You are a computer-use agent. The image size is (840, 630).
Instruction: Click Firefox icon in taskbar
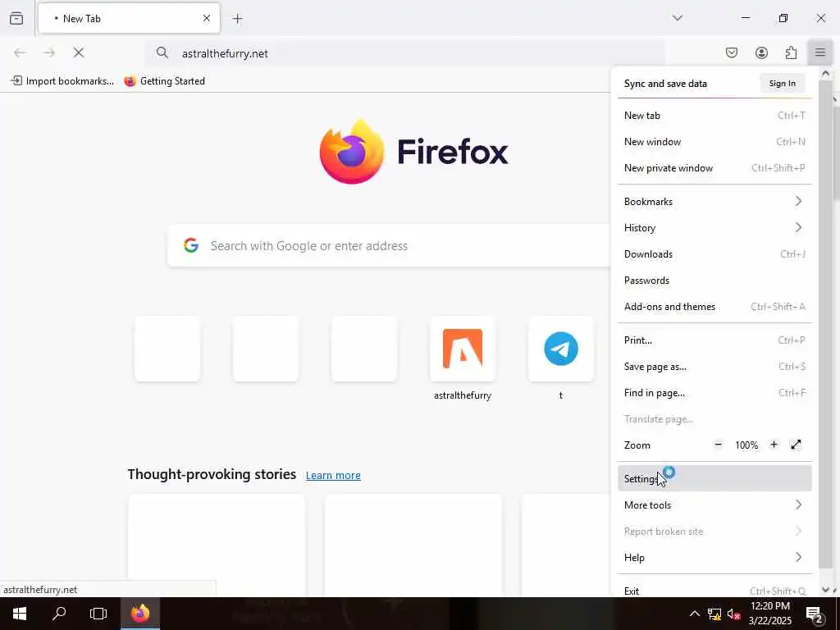click(x=140, y=614)
